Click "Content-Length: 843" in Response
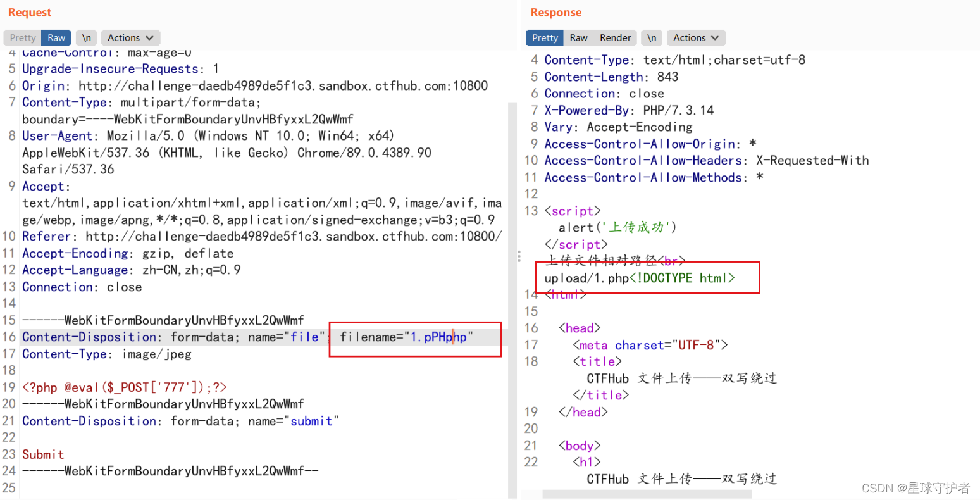The height and width of the screenshot is (500, 980). point(611,77)
